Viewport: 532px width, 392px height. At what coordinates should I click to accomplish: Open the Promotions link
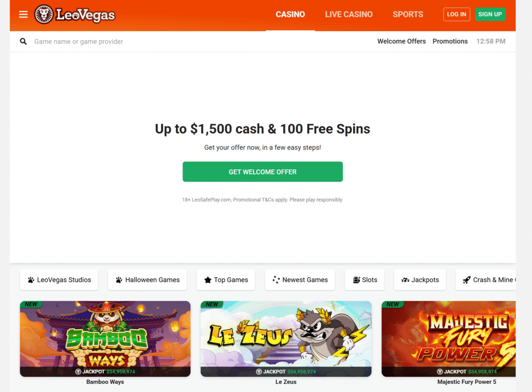[x=450, y=42]
